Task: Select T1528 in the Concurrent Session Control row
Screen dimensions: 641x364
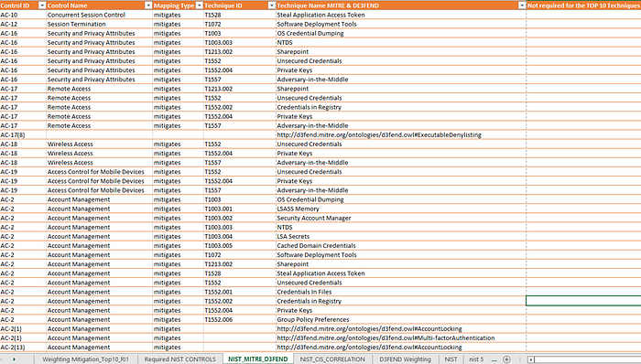Action: coord(240,15)
